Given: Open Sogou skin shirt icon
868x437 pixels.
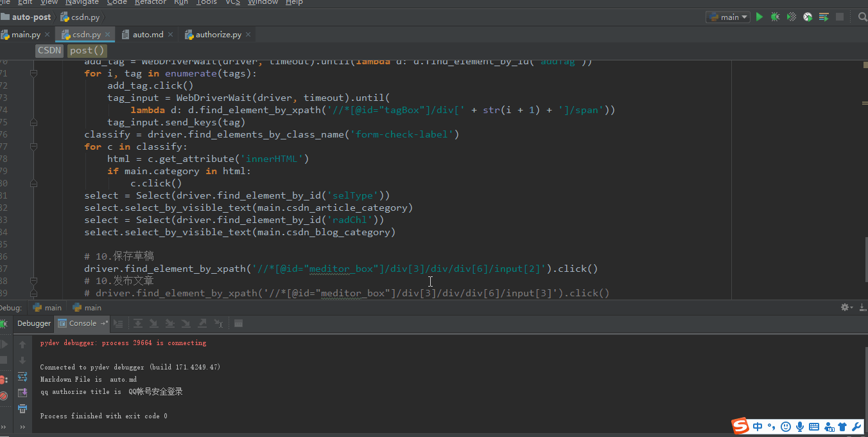Looking at the screenshot, I should click(x=842, y=427).
